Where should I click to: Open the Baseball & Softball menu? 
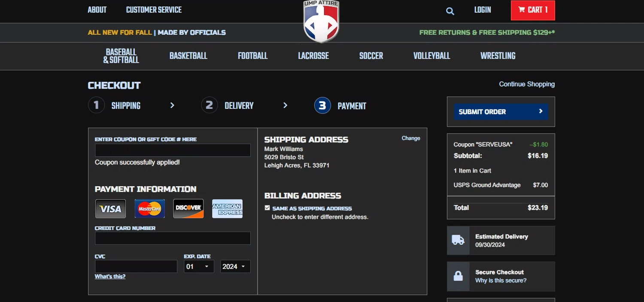(121, 56)
